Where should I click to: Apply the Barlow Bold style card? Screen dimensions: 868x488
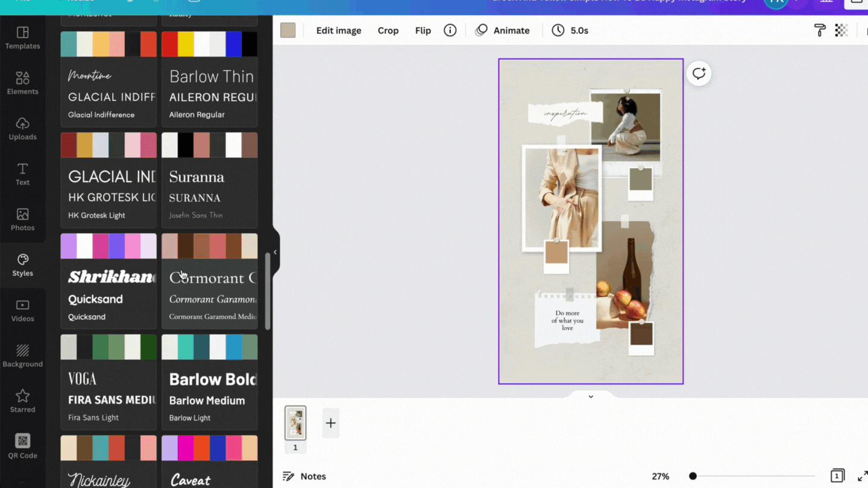click(x=210, y=382)
